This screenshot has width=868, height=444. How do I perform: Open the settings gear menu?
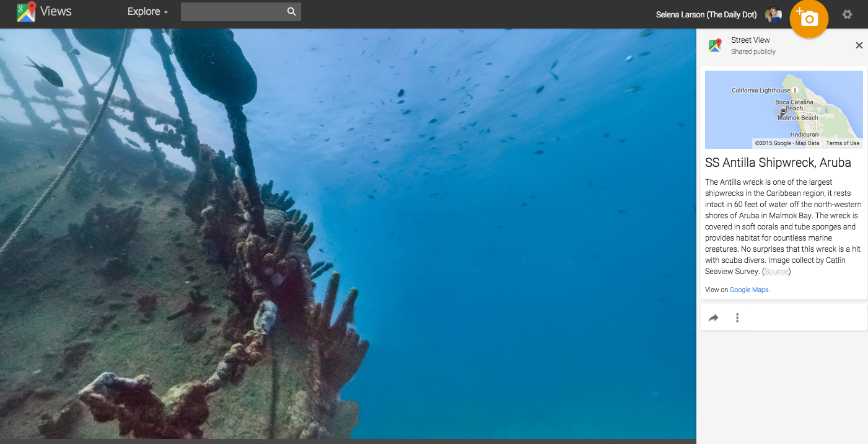tap(847, 14)
